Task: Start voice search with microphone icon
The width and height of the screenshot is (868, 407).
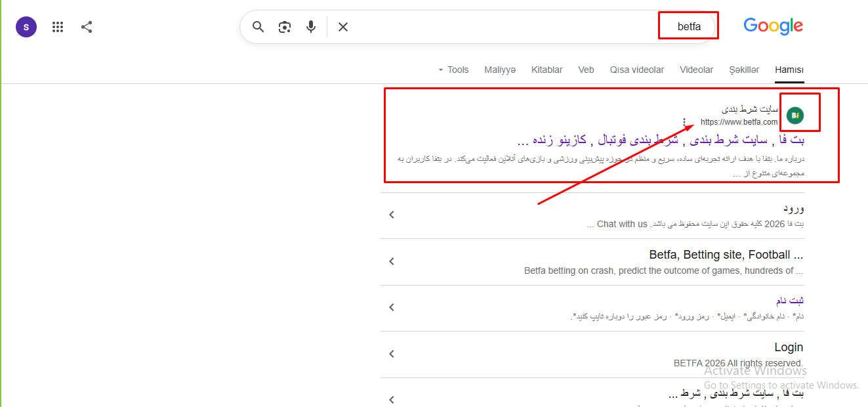Action: pyautogui.click(x=311, y=27)
